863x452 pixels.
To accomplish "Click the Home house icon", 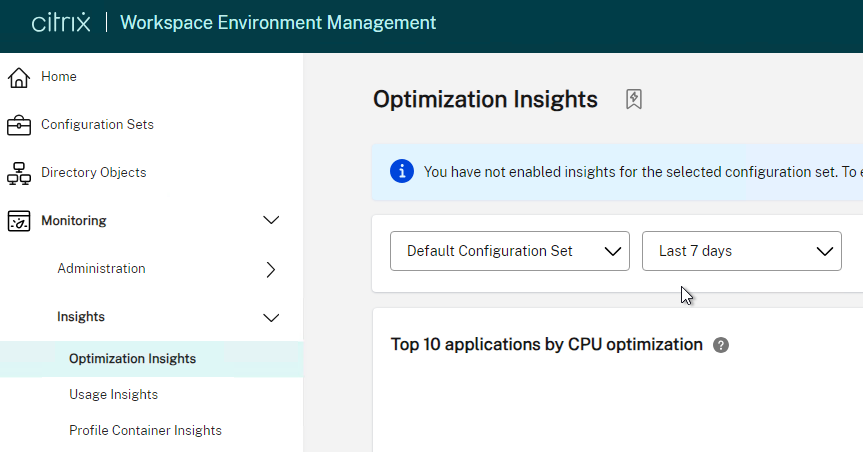I will (x=19, y=77).
